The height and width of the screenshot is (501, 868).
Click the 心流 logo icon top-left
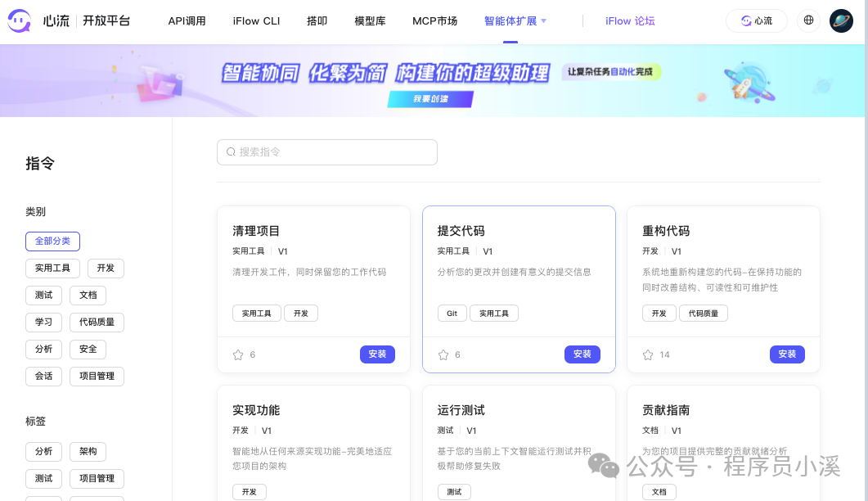click(x=21, y=20)
